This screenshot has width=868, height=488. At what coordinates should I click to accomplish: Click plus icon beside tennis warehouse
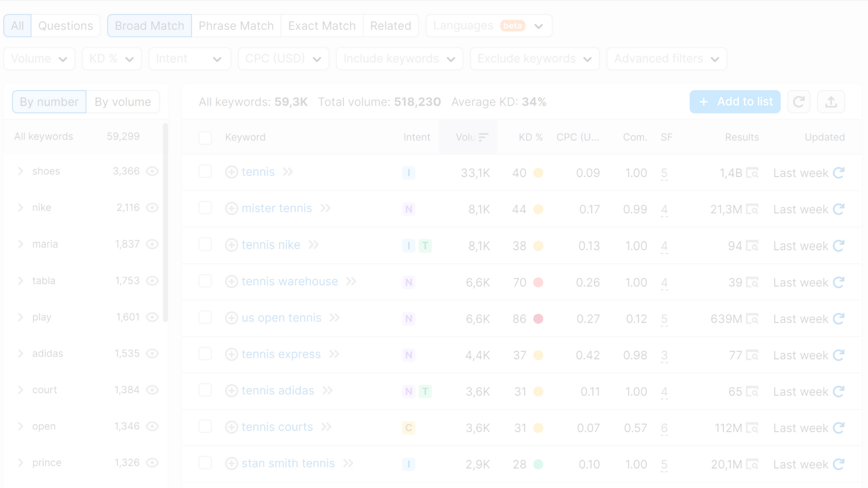click(231, 282)
